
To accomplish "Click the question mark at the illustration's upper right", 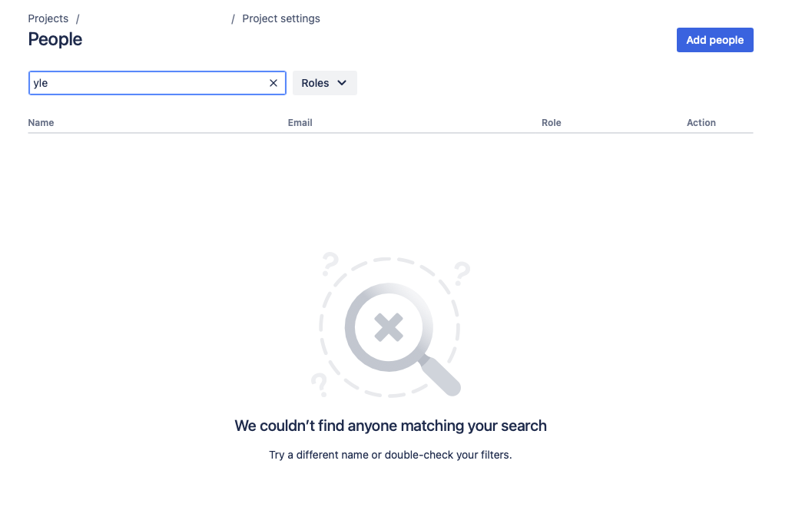I will coord(462,273).
